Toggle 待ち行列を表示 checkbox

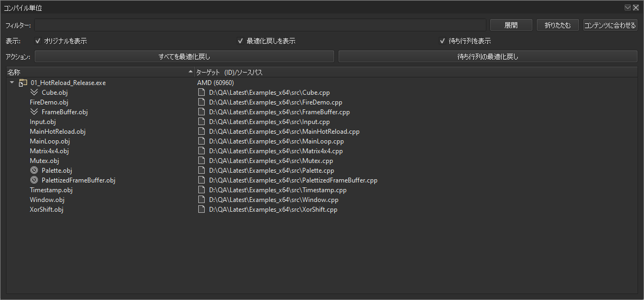[x=443, y=41]
